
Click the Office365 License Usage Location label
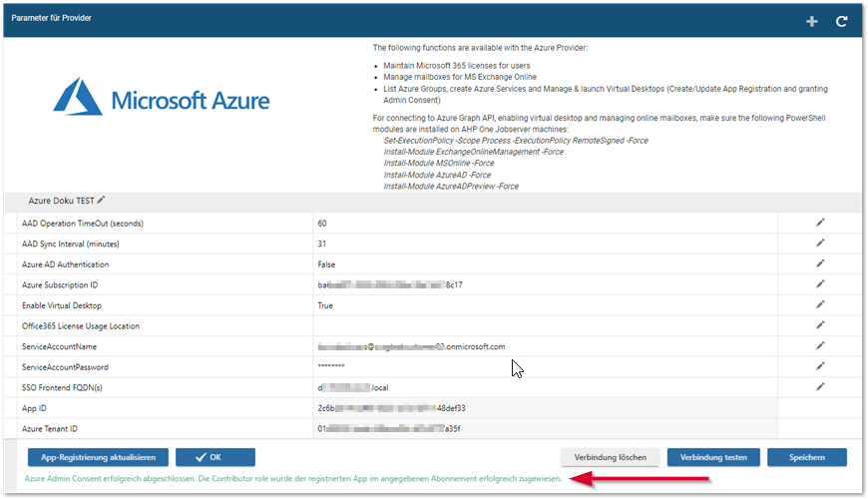click(x=81, y=326)
